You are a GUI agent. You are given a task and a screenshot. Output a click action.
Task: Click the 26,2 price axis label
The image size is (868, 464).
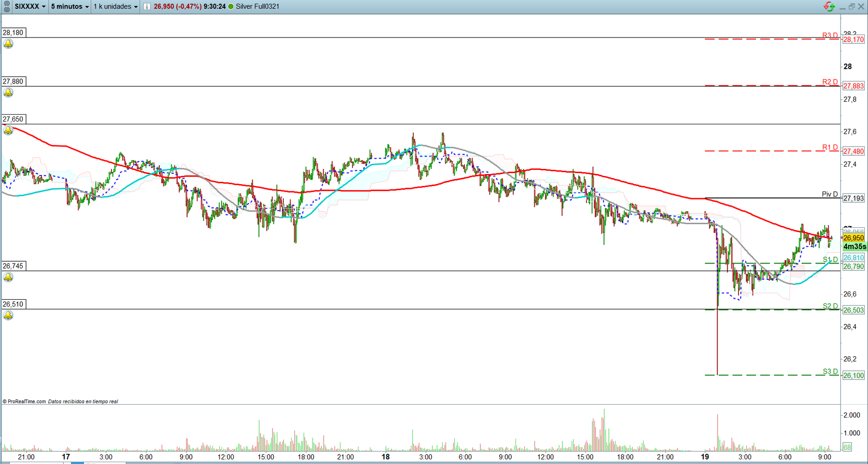[850, 359]
